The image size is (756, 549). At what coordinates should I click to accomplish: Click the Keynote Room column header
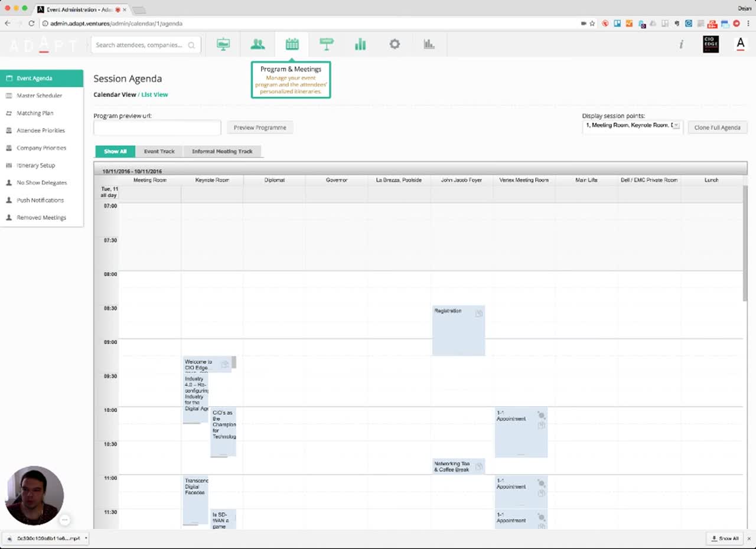212,180
